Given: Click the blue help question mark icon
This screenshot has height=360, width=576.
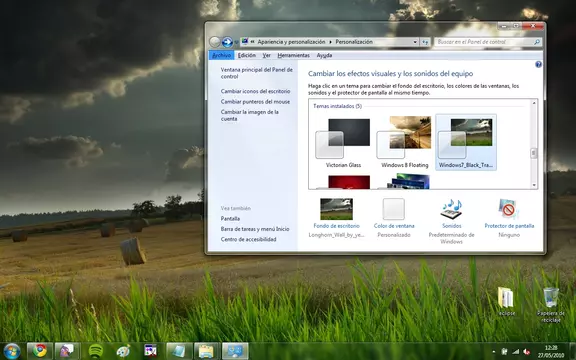Looking at the screenshot, I should (x=538, y=64).
